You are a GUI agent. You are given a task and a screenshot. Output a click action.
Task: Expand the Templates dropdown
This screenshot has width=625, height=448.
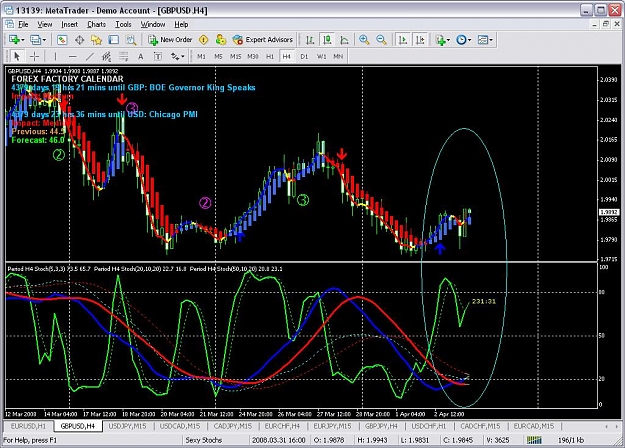pos(491,40)
